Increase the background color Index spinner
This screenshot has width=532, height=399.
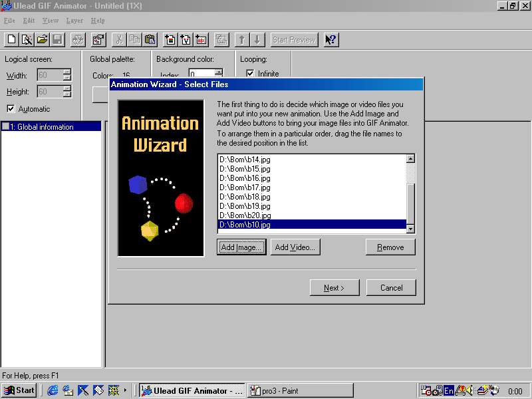(x=218, y=72)
